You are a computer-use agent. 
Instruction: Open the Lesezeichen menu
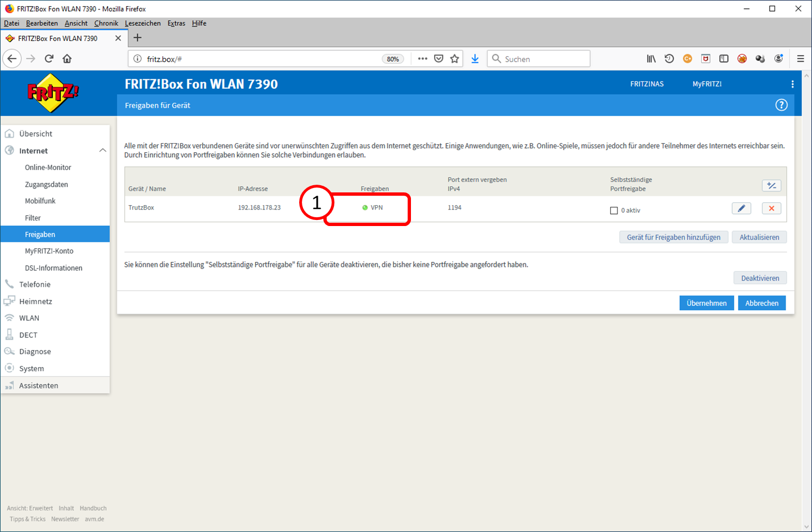click(143, 23)
